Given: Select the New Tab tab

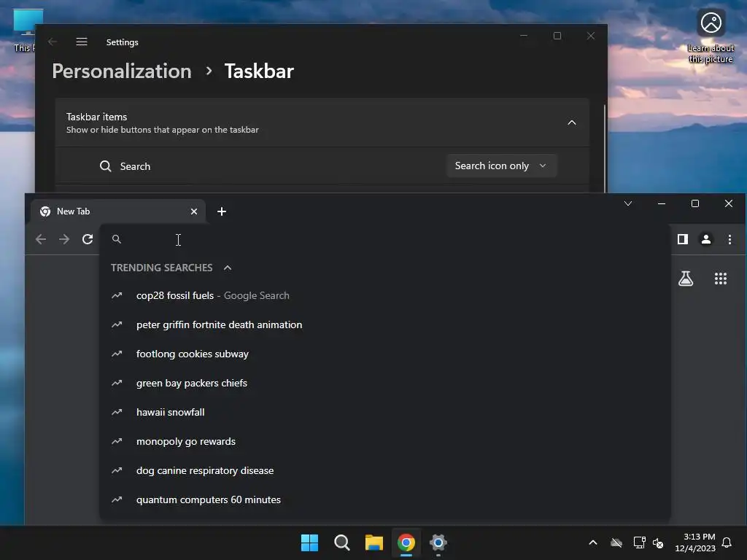Looking at the screenshot, I should (117, 211).
